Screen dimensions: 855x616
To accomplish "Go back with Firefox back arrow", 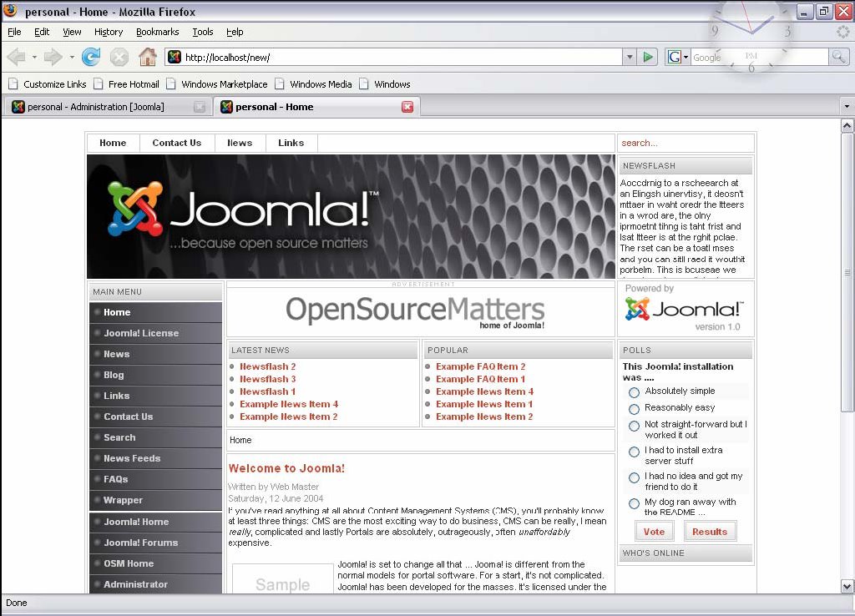I will tap(17, 57).
